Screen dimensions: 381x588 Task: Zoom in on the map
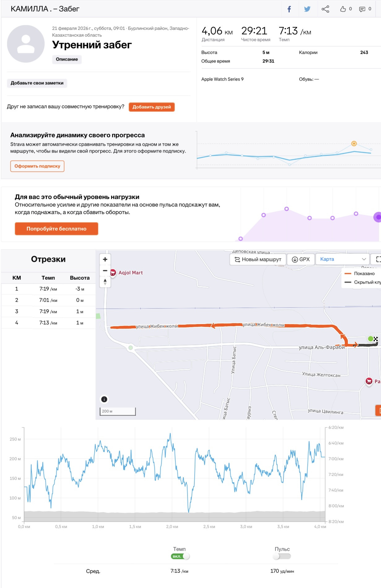[x=105, y=259]
